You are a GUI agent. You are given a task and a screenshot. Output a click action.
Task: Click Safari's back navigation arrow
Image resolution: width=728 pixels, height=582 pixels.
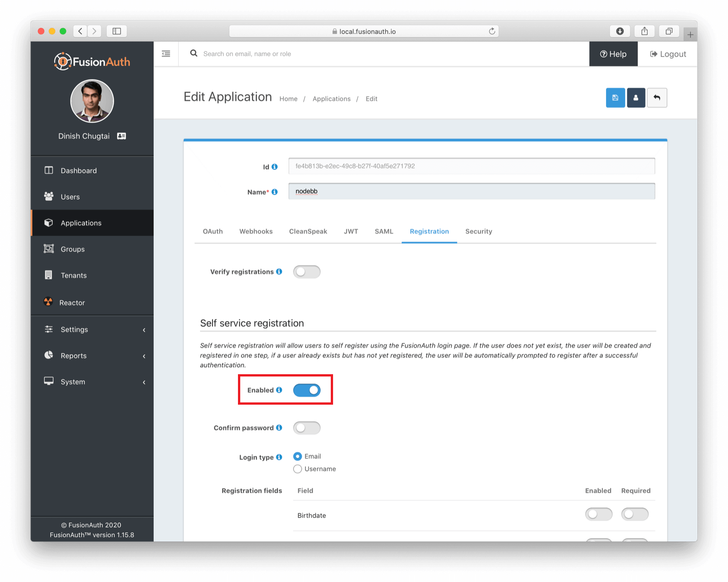(x=80, y=31)
